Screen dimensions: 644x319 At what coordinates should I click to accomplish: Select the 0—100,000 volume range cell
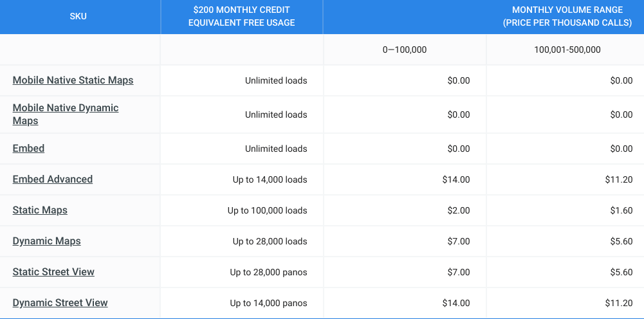(x=404, y=50)
